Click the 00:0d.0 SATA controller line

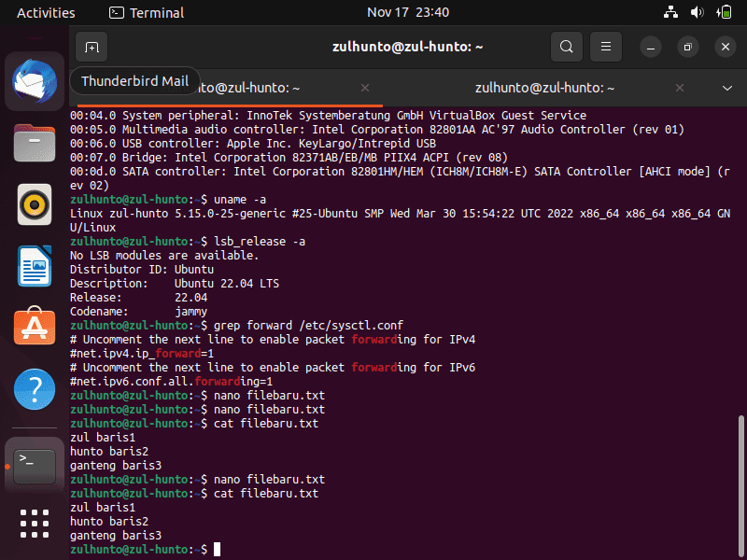[400, 178]
